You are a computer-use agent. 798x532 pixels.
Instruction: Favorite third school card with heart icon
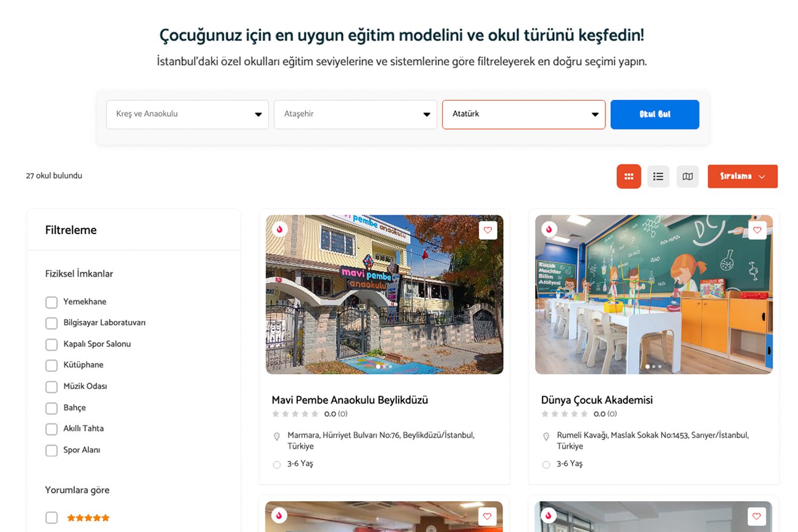[x=487, y=516]
